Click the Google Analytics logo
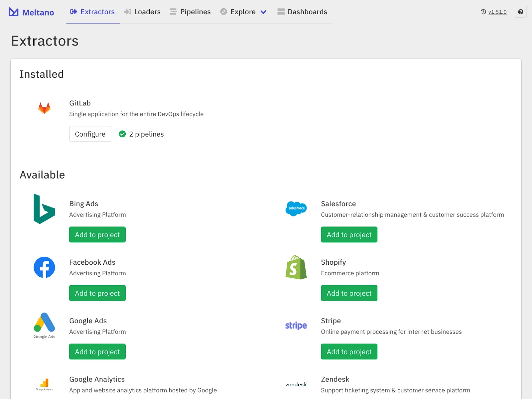The width and height of the screenshot is (532, 399). pos(44,384)
